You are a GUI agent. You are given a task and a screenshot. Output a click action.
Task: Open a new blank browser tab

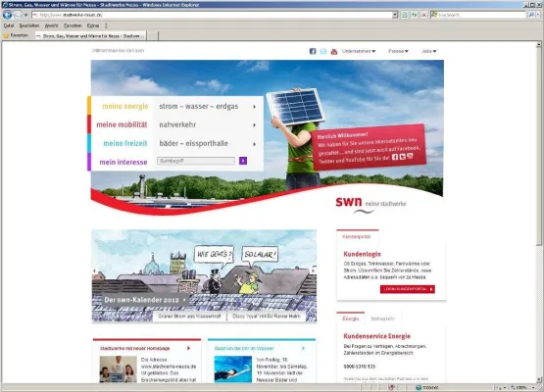pos(153,35)
